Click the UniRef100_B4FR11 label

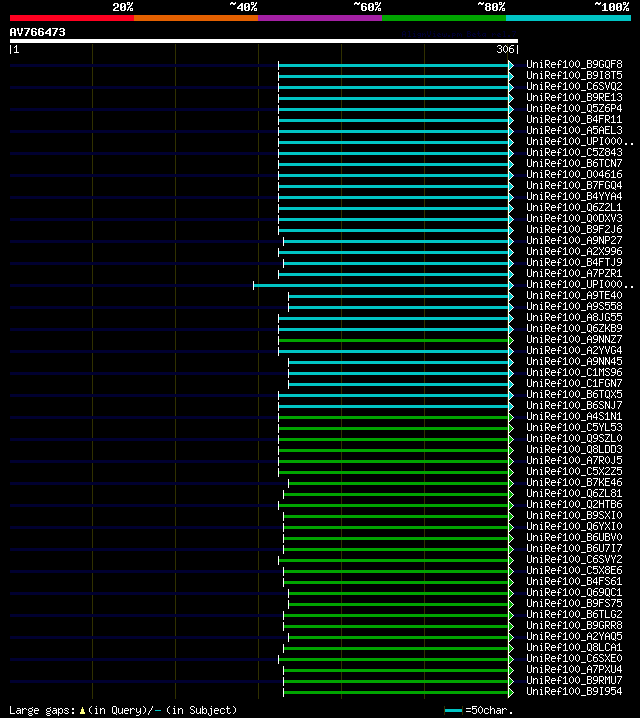coord(574,119)
